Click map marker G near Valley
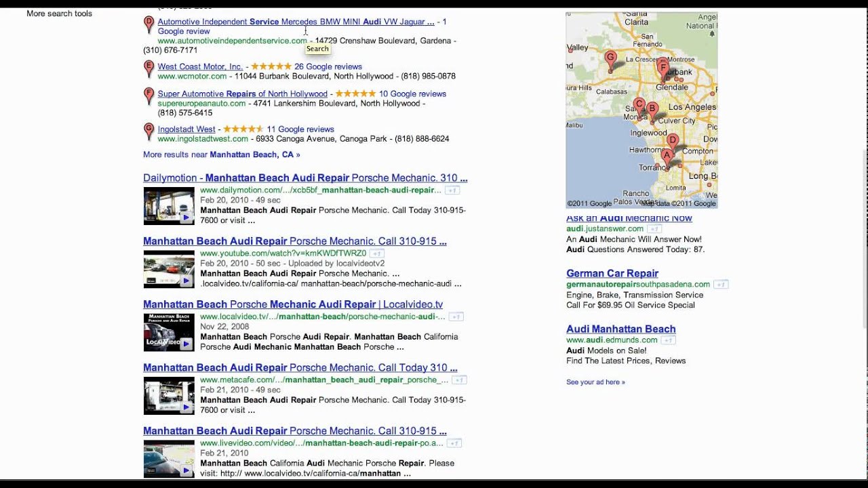The image size is (868, 488). [x=611, y=60]
